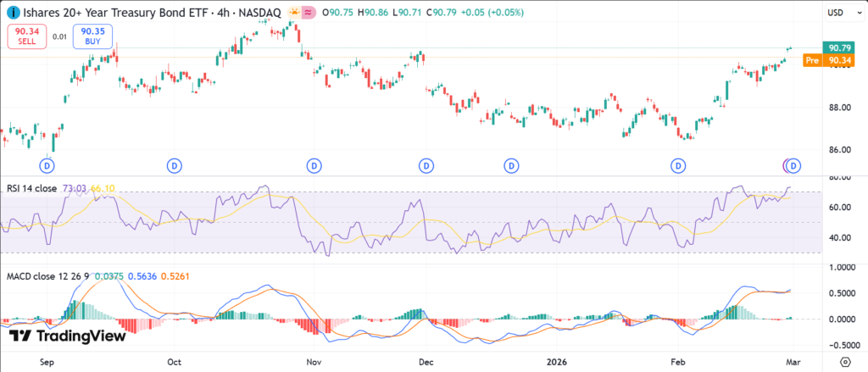Open chart settings gear icon
The image size is (868, 372).
[x=845, y=362]
